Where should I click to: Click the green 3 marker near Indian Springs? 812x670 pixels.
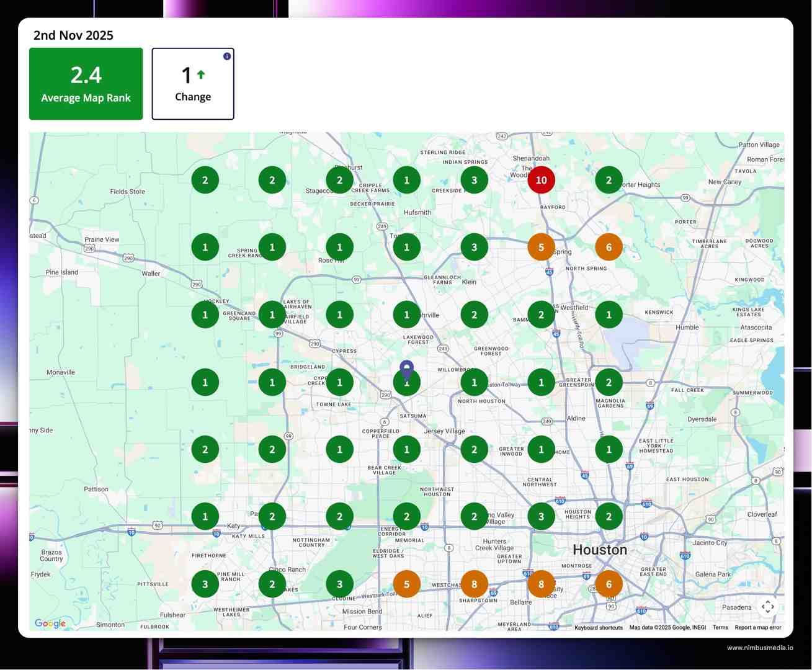(x=474, y=181)
